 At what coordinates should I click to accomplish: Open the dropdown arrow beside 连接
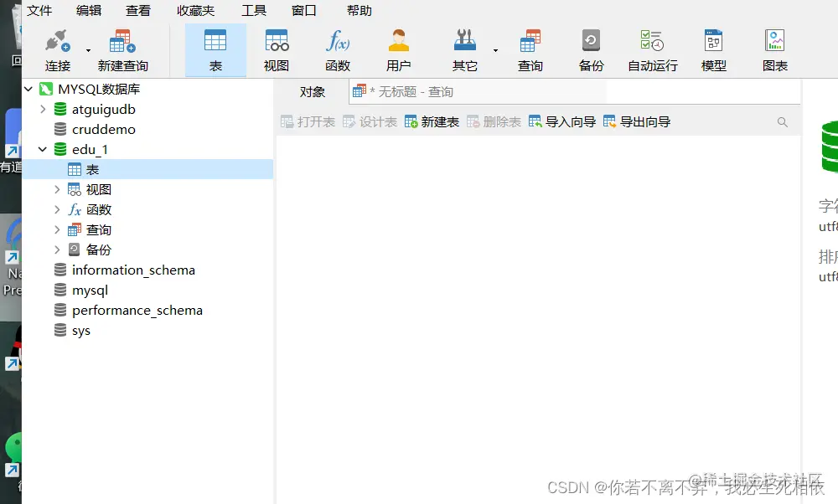(86, 52)
